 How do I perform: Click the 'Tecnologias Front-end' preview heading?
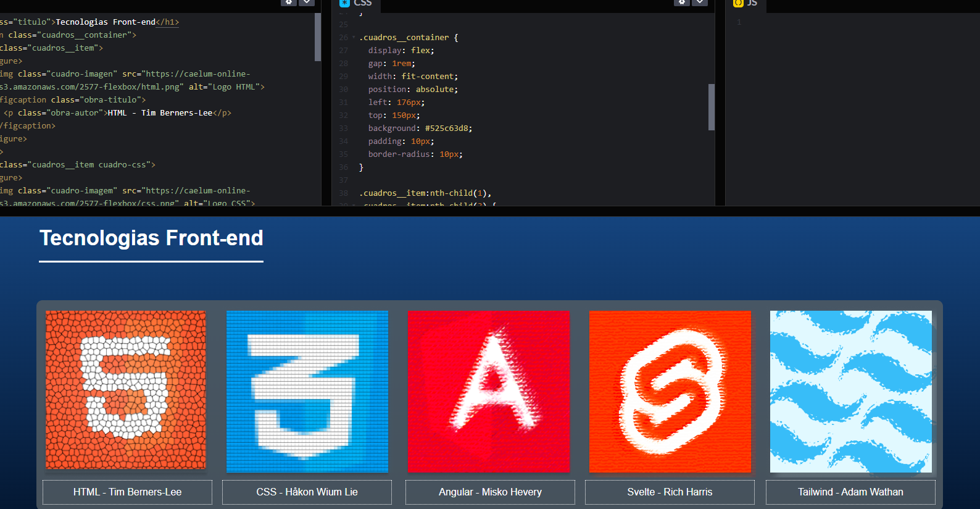tap(151, 238)
